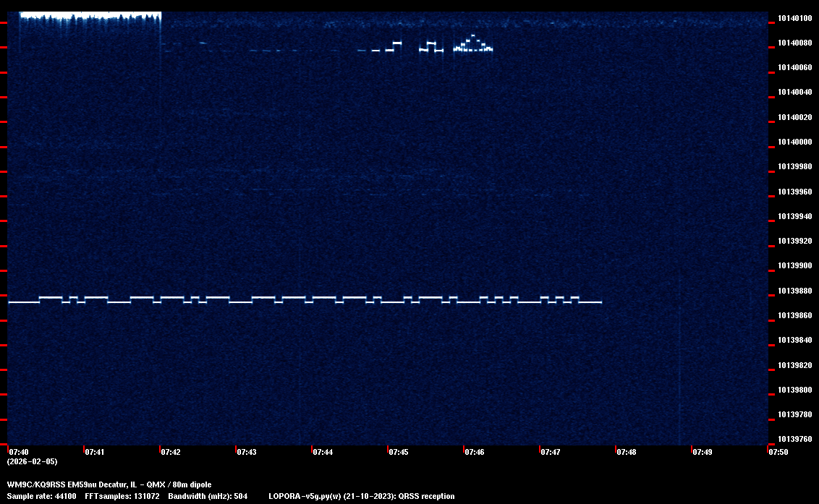Screen dimensions: 819x504
Task: Select the Sample rate: 44100 text
Action: pos(41,496)
